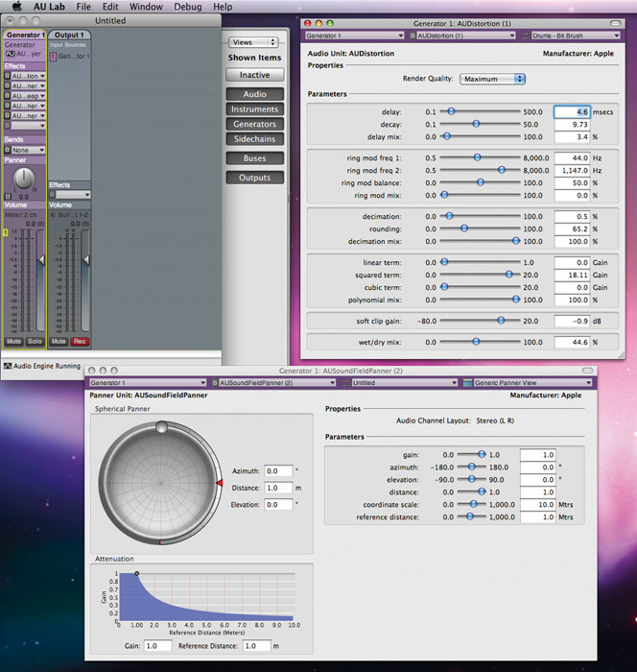The height and width of the screenshot is (672, 637).
Task: Click the ring mod freq 2 slider
Action: tap(480, 170)
